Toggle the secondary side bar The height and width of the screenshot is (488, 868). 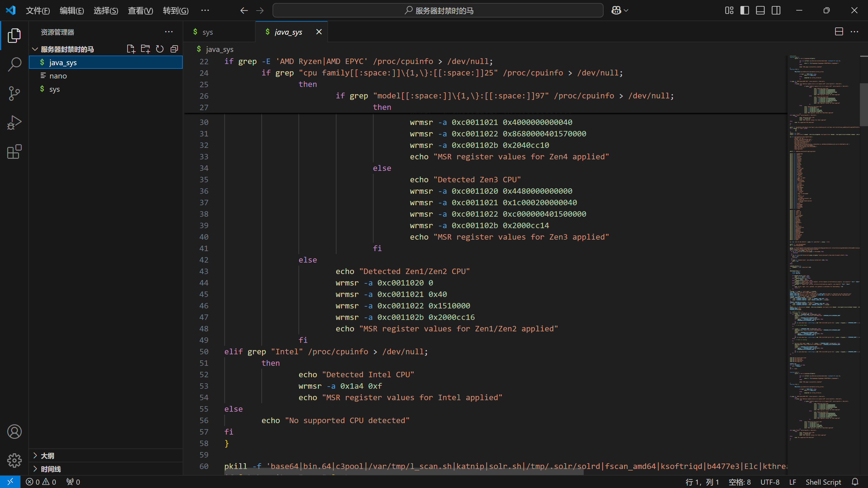(776, 11)
